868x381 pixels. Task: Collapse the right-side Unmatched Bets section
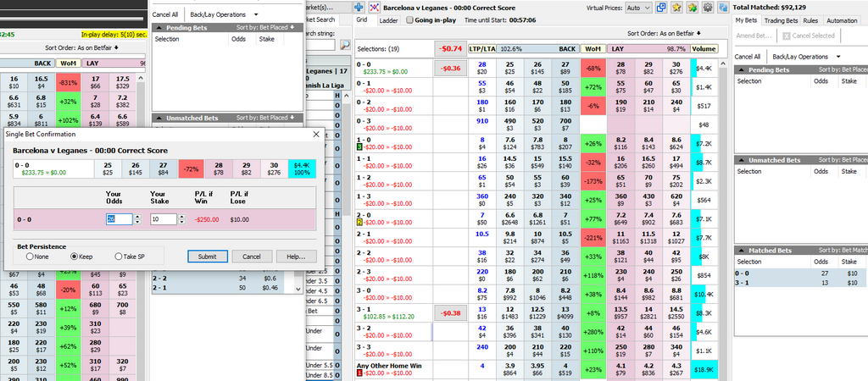tap(739, 160)
